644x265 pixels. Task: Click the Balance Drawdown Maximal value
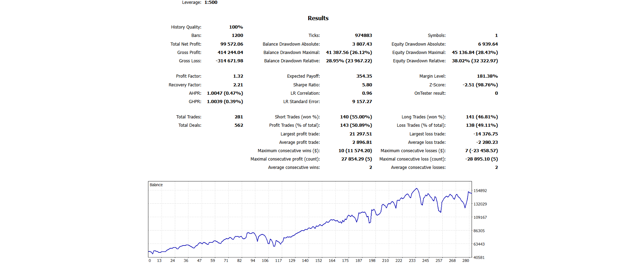(x=349, y=53)
